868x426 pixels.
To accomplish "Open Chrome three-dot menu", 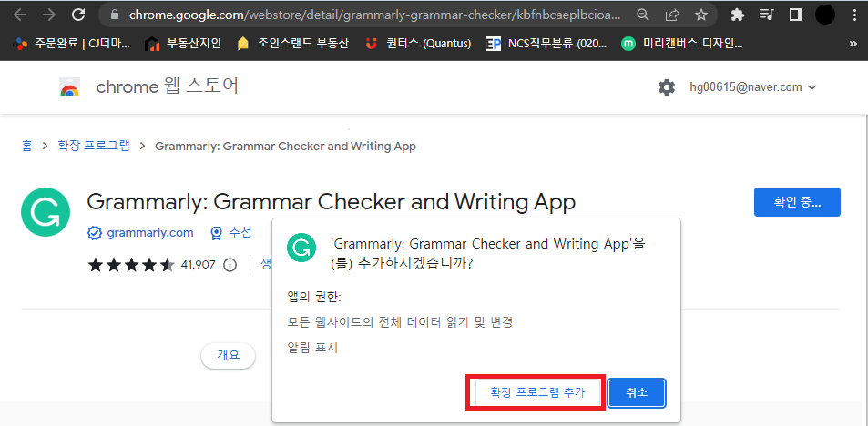I will (854, 15).
